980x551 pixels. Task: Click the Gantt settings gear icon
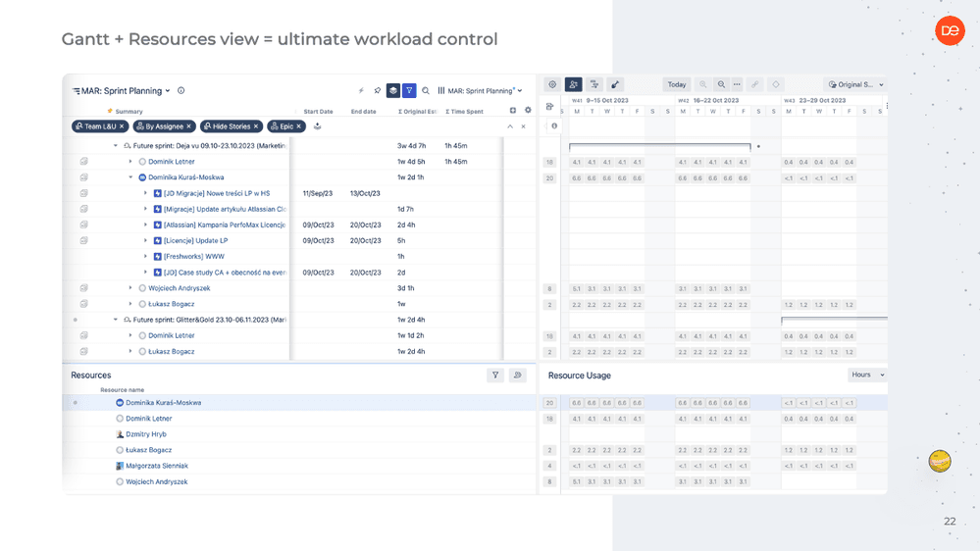(552, 85)
